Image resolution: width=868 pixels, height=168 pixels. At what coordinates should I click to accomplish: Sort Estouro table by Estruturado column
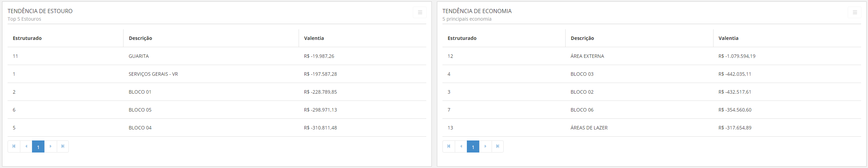(x=27, y=38)
